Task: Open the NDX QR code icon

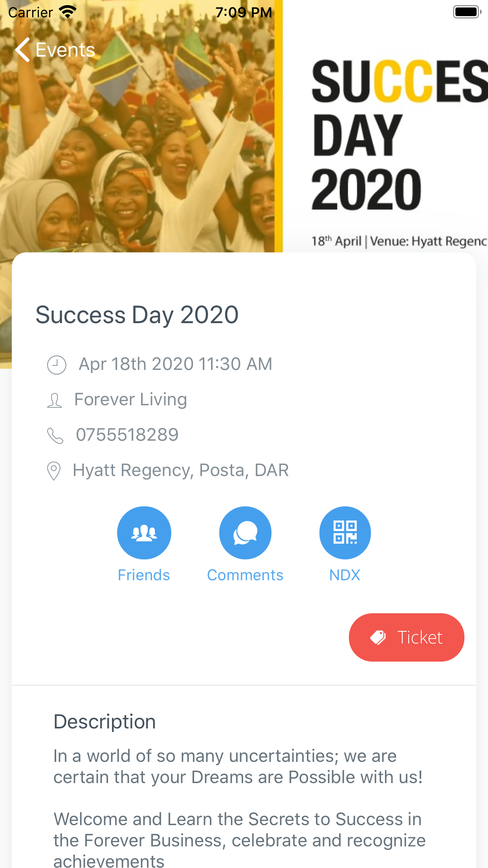Action: point(345,533)
